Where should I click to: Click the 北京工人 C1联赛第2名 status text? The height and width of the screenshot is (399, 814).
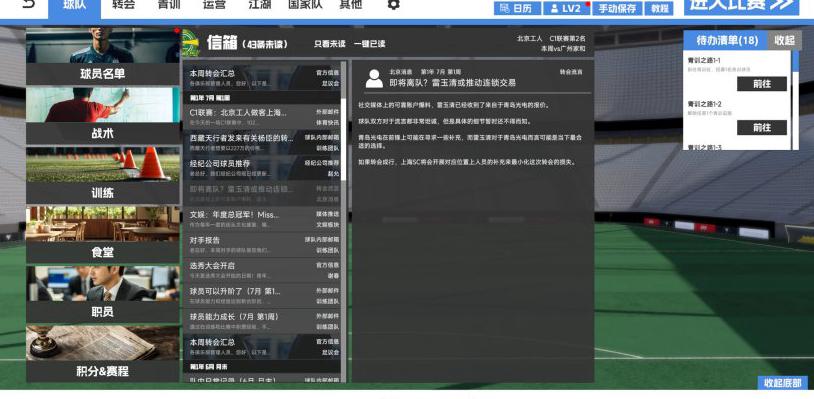point(551,38)
